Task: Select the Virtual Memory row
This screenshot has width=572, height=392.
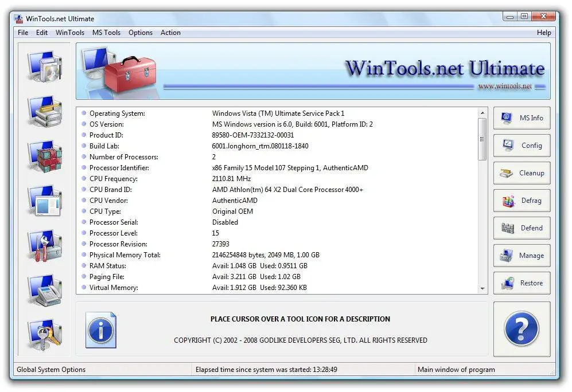Action: pyautogui.click(x=277, y=288)
